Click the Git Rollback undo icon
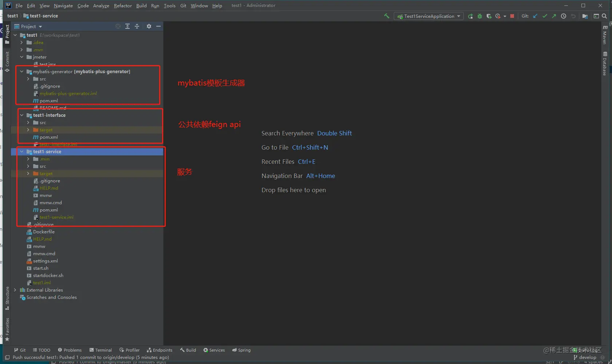 pos(573,16)
